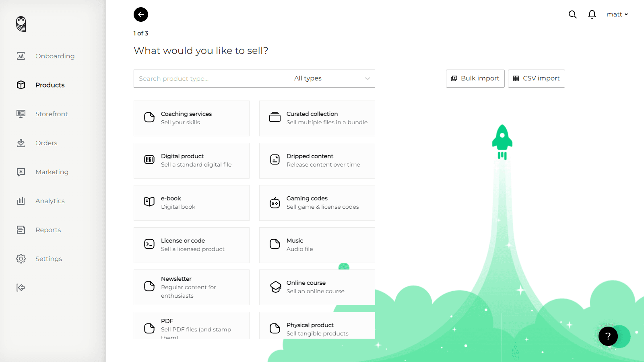The height and width of the screenshot is (362, 644).
Task: Expand the matt account menu
Action: [x=617, y=14]
